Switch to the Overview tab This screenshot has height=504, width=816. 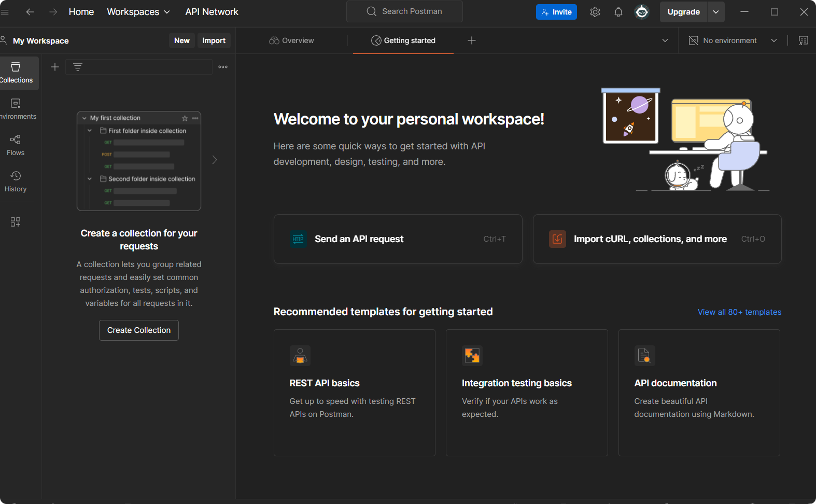292,40
